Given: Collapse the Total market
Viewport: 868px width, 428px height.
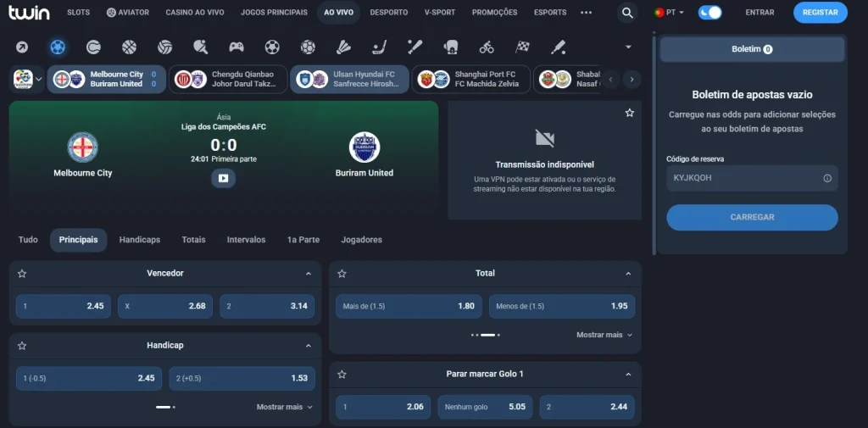Looking at the screenshot, I should click(628, 274).
